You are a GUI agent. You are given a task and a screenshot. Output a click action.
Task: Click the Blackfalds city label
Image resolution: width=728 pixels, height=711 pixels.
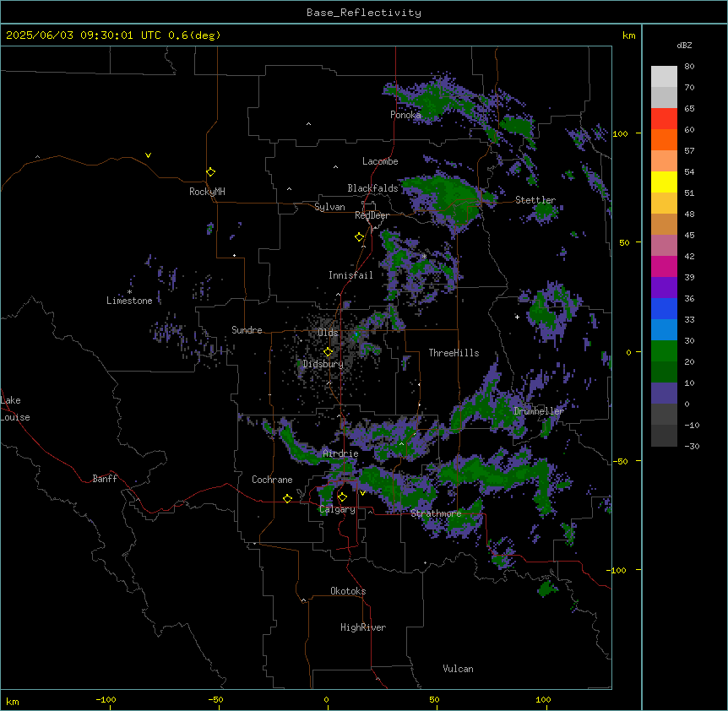372,188
